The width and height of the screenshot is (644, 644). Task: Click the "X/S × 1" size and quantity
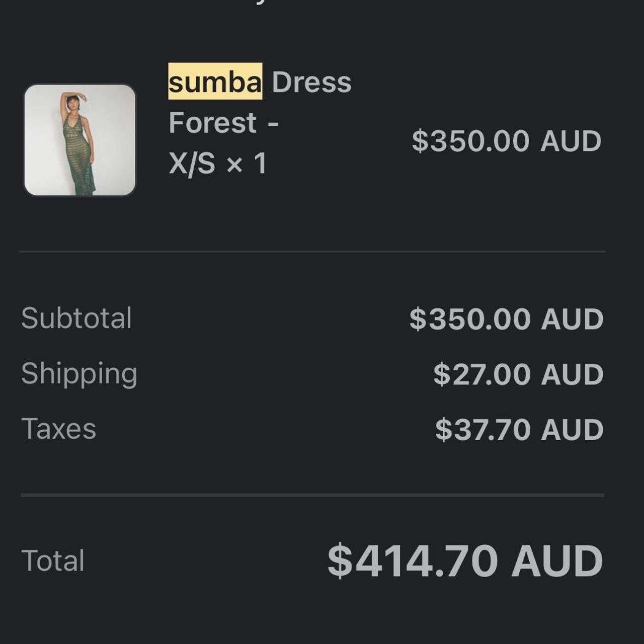(x=217, y=164)
